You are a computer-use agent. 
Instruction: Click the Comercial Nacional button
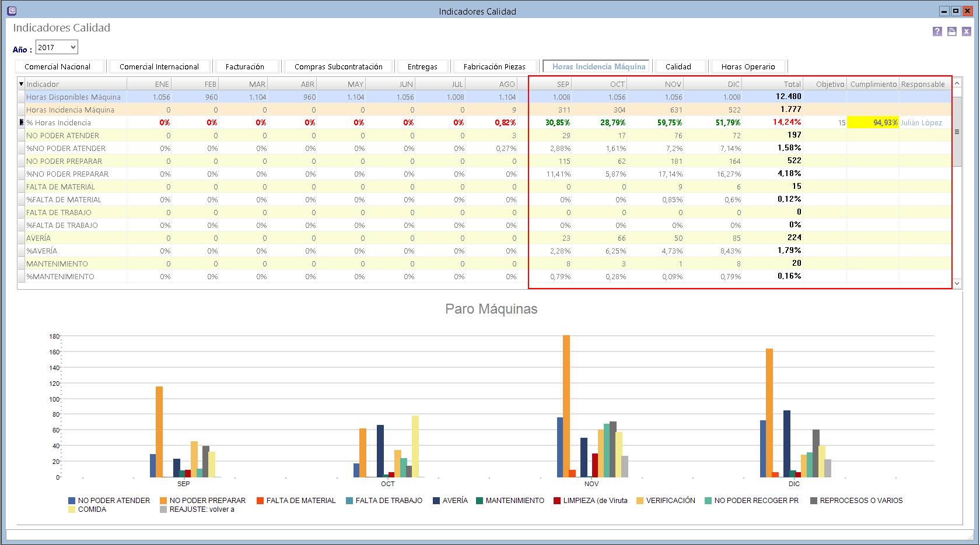[58, 66]
